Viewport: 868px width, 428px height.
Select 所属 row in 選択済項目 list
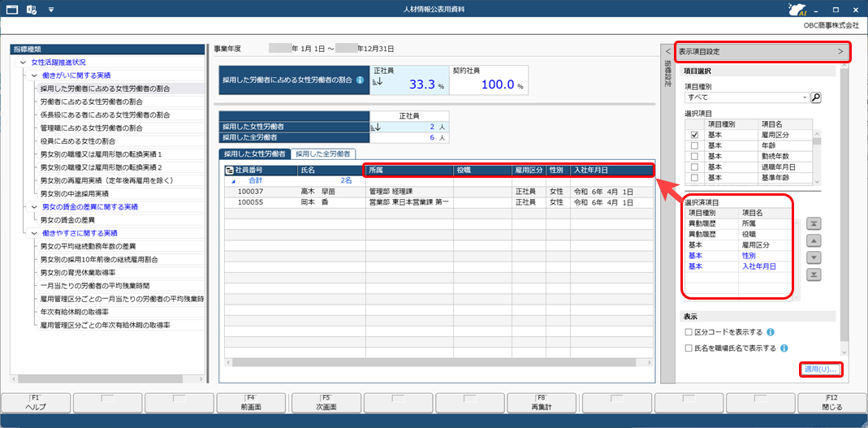pyautogui.click(x=738, y=223)
